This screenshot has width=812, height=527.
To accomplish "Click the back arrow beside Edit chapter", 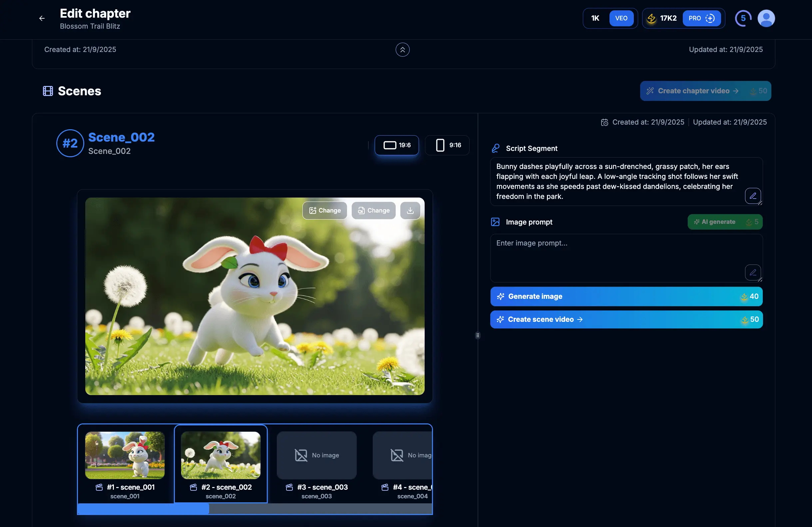I will click(42, 18).
